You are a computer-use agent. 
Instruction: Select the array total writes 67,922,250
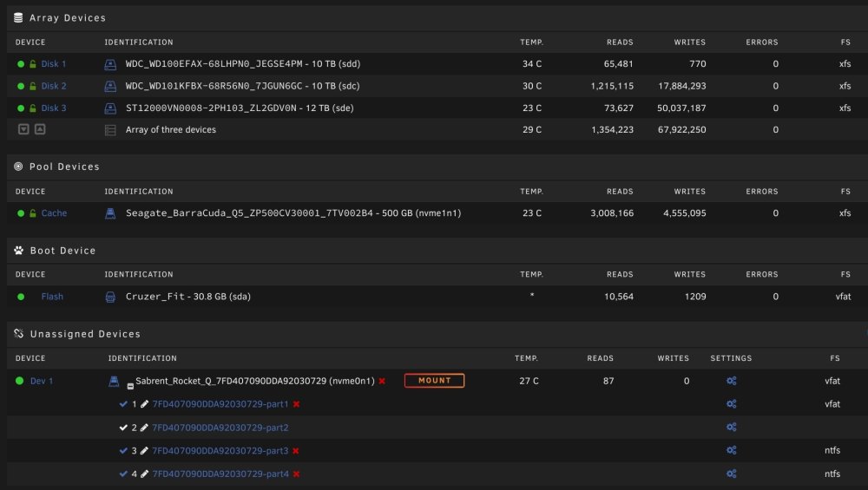click(682, 130)
